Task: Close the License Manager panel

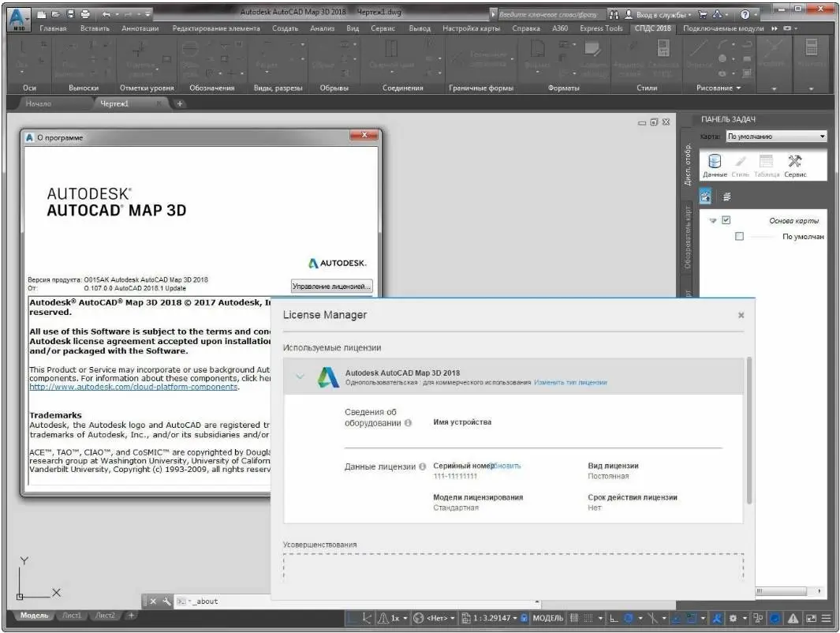Action: (741, 315)
